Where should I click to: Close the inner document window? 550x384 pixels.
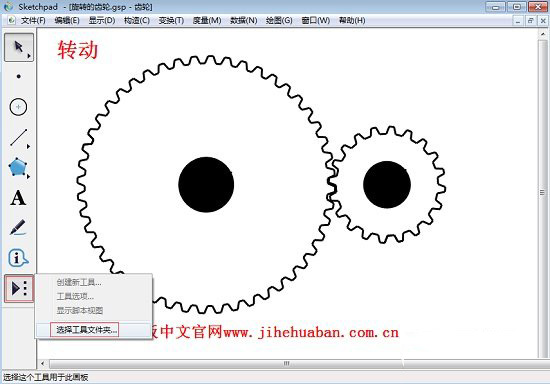pos(543,21)
